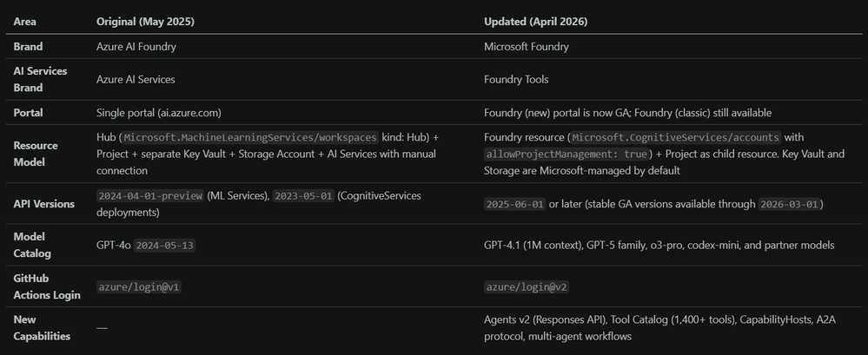Image resolution: width=868 pixels, height=355 pixels.
Task: Click the '2024-04-01-preview' API version code
Action: click(x=149, y=196)
